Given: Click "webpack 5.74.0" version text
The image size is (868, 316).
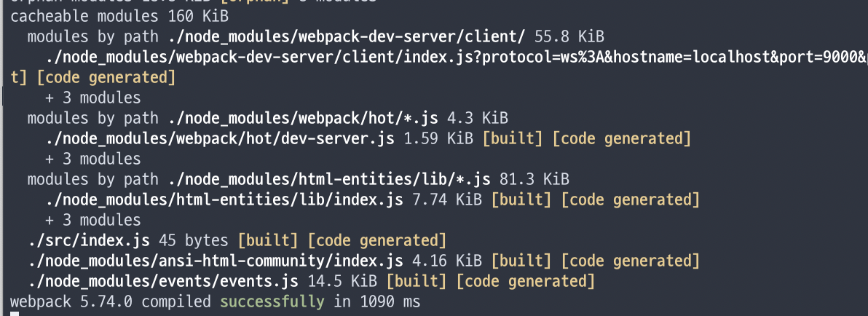Looking at the screenshot, I should coord(71,301).
